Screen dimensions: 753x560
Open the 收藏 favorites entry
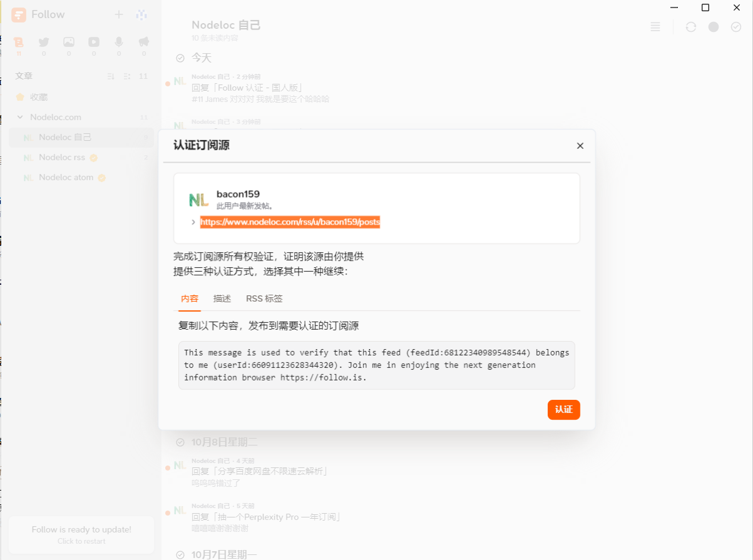pyautogui.click(x=81, y=97)
